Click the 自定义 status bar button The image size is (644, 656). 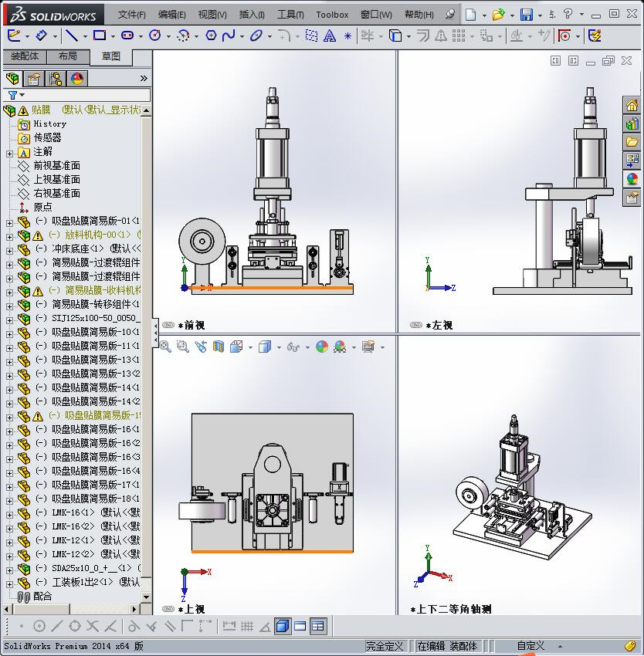coord(530,646)
